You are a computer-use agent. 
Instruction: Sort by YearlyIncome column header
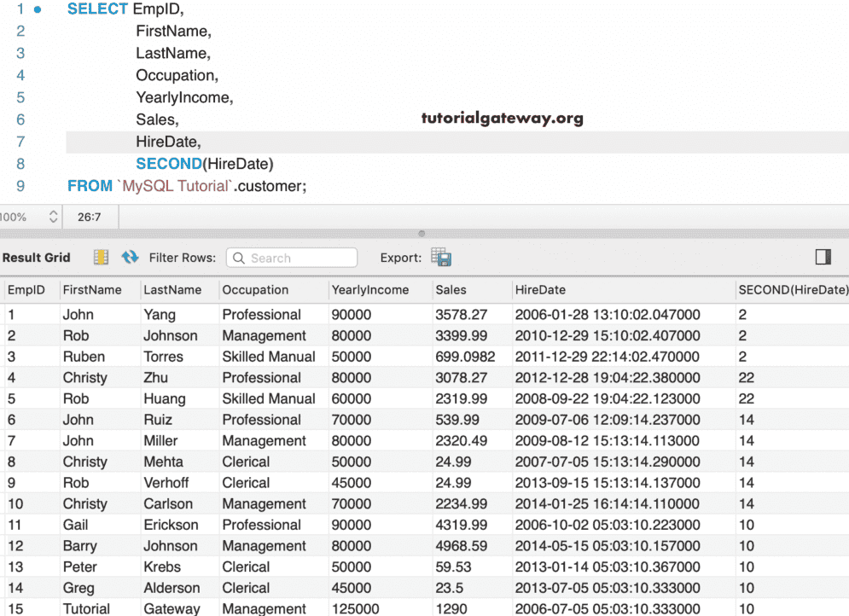point(369,289)
